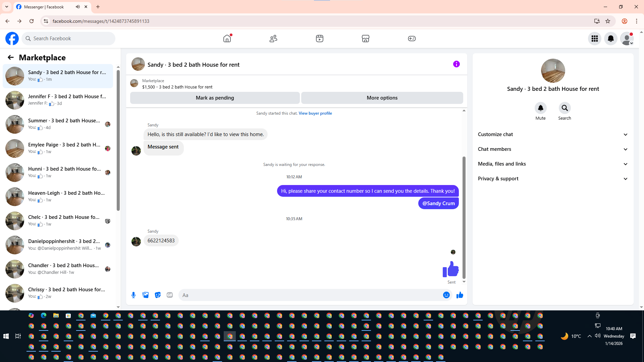
Task: Mute this conversation's notifications
Action: coord(540,108)
